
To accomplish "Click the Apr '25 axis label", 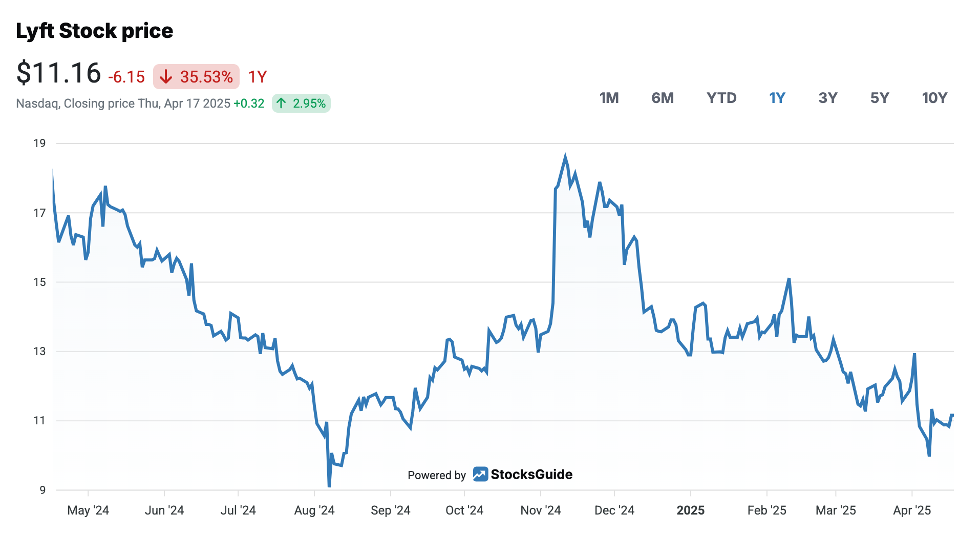I will 912,510.
